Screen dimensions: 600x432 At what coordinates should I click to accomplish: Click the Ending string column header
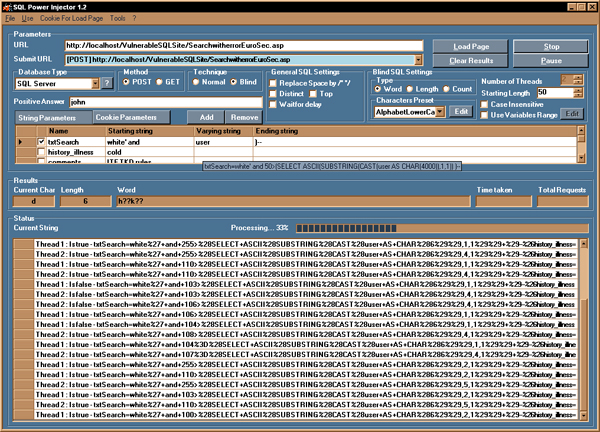coord(414,131)
